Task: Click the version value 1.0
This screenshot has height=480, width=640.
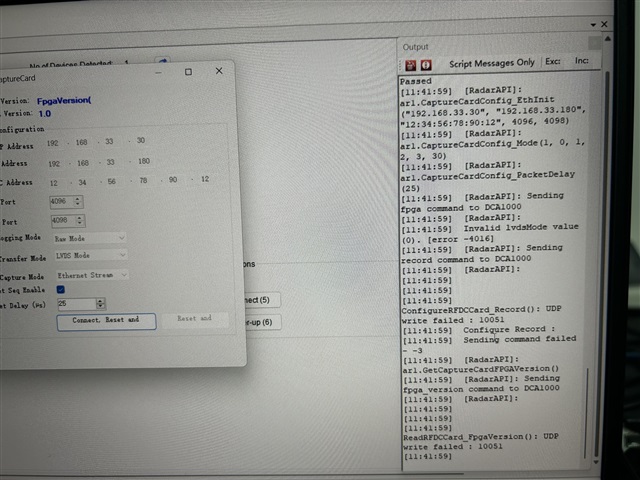Action: click(45, 113)
